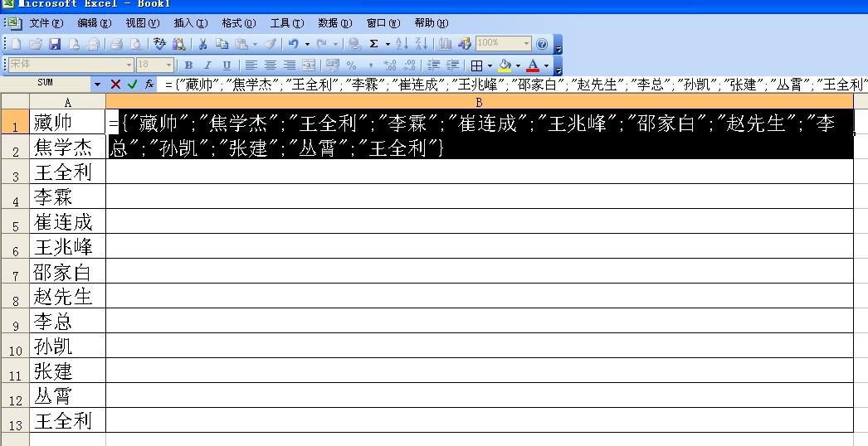Expand the Name Box dropdown arrow
Viewport: 868px width, 446px height.
97,84
